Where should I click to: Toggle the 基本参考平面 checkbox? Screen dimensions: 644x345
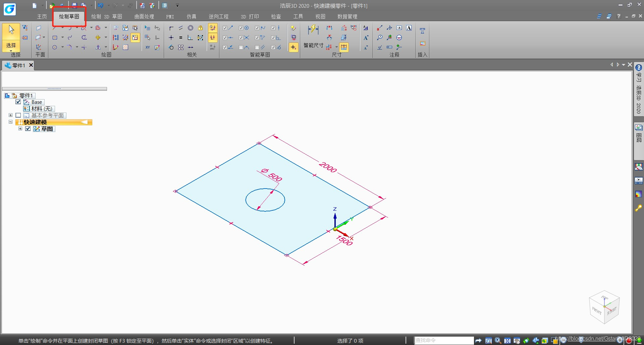point(18,115)
